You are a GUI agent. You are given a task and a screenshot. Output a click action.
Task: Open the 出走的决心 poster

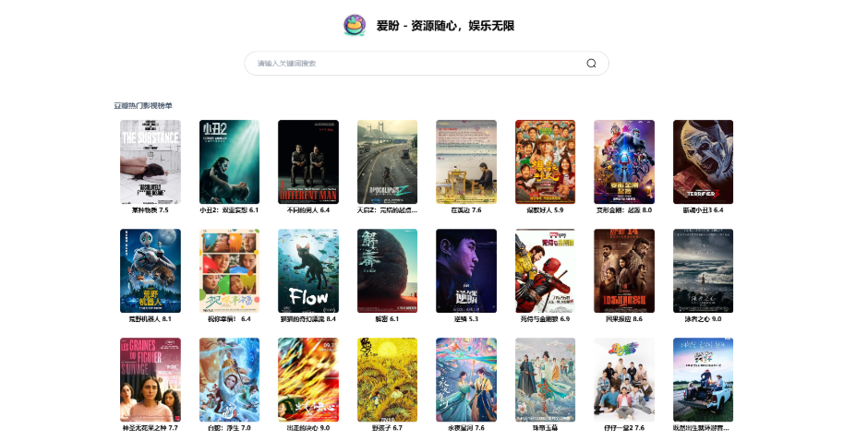(x=308, y=380)
